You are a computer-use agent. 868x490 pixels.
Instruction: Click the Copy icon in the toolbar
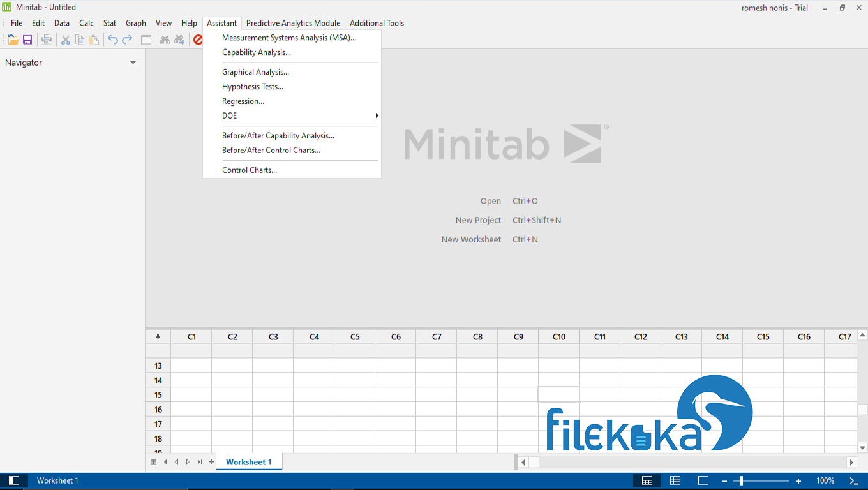click(80, 40)
